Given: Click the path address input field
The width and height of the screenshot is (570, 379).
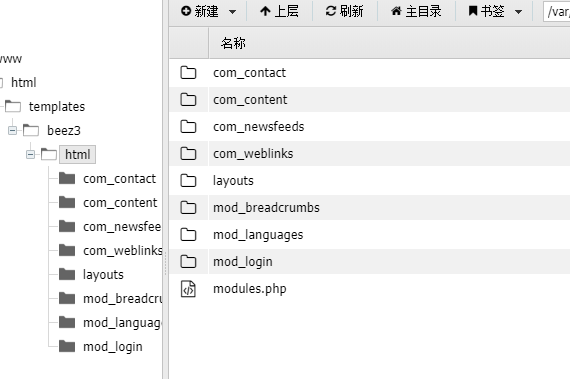Looking at the screenshot, I should pos(557,12).
